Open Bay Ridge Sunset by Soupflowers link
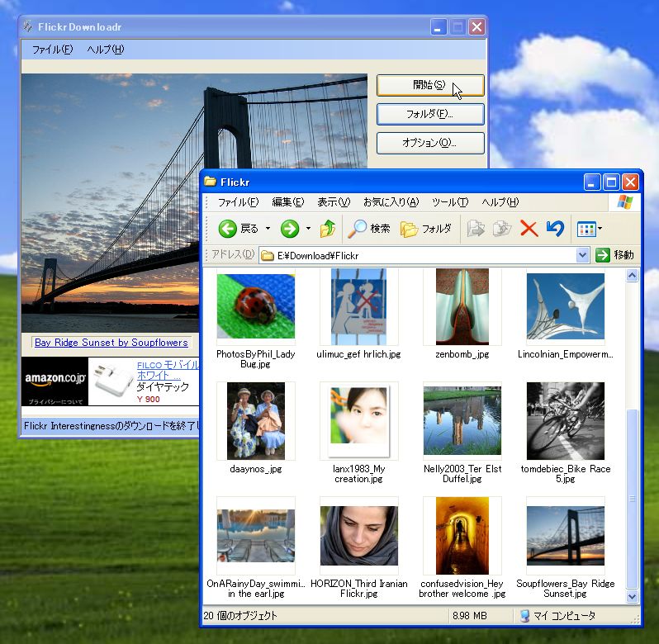This screenshot has width=659, height=644. (111, 343)
